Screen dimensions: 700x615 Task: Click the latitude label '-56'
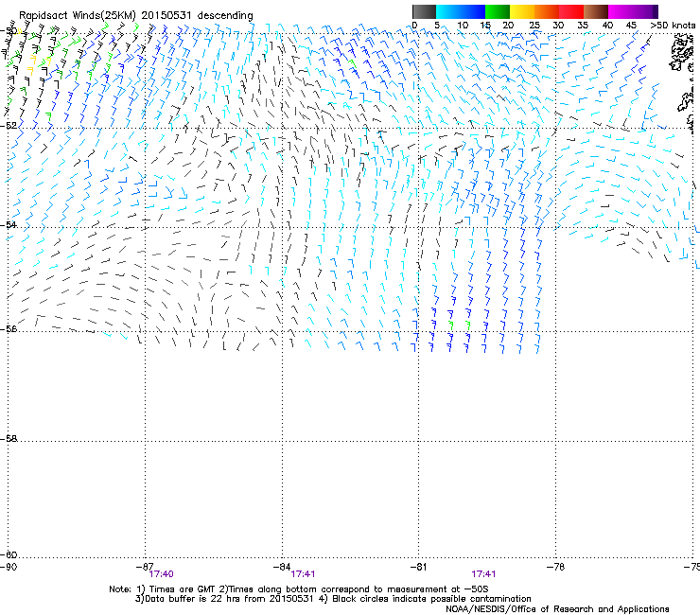click(x=9, y=328)
